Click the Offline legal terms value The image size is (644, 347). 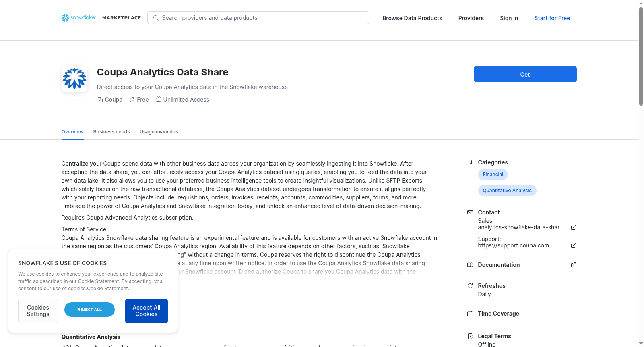point(487,344)
